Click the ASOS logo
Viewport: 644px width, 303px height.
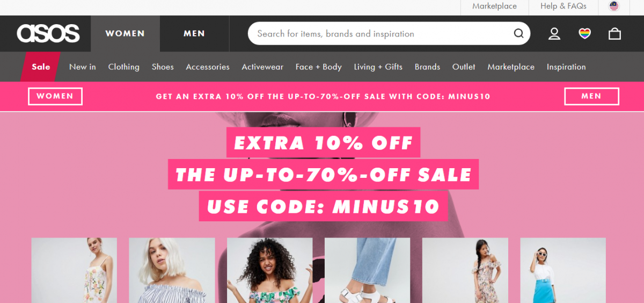click(x=48, y=33)
